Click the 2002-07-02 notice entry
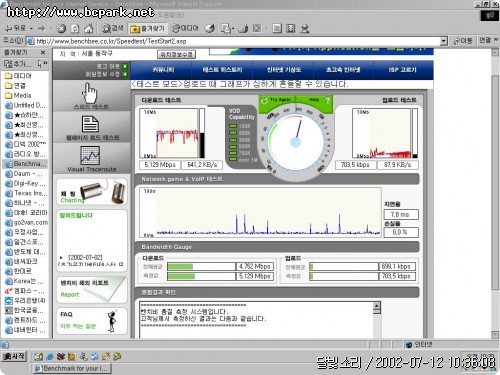This screenshot has width=500, height=375. click(85, 258)
